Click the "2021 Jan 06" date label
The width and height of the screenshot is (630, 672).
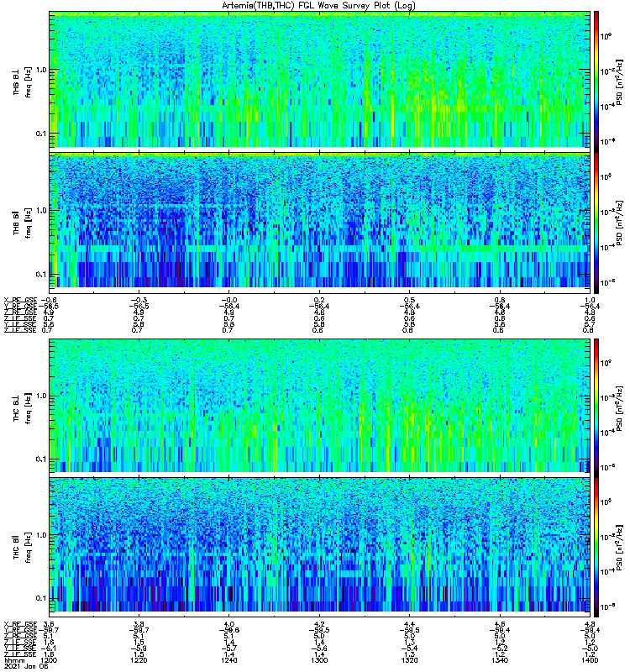(x=26, y=666)
